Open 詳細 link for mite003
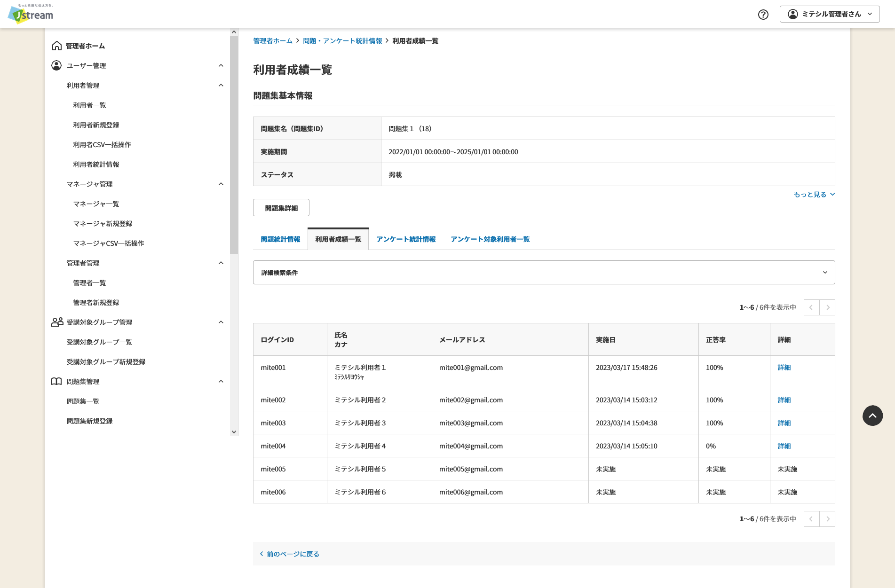895x588 pixels. (x=784, y=423)
